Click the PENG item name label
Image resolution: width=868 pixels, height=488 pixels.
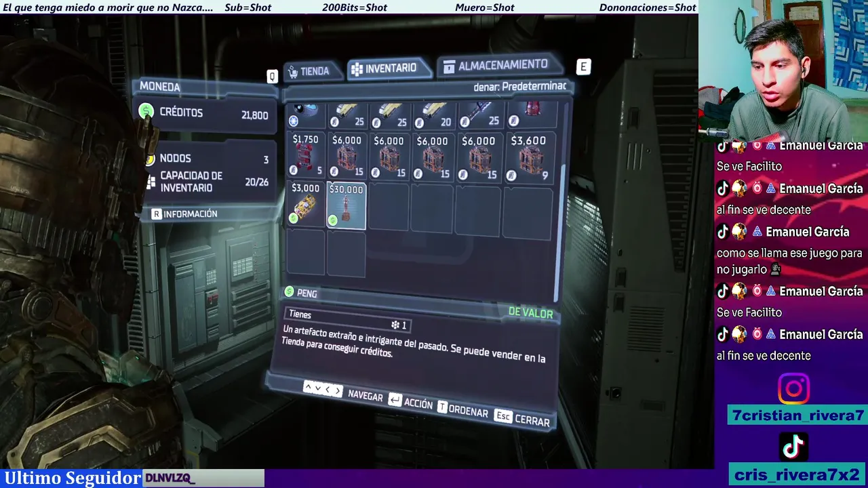tap(307, 293)
